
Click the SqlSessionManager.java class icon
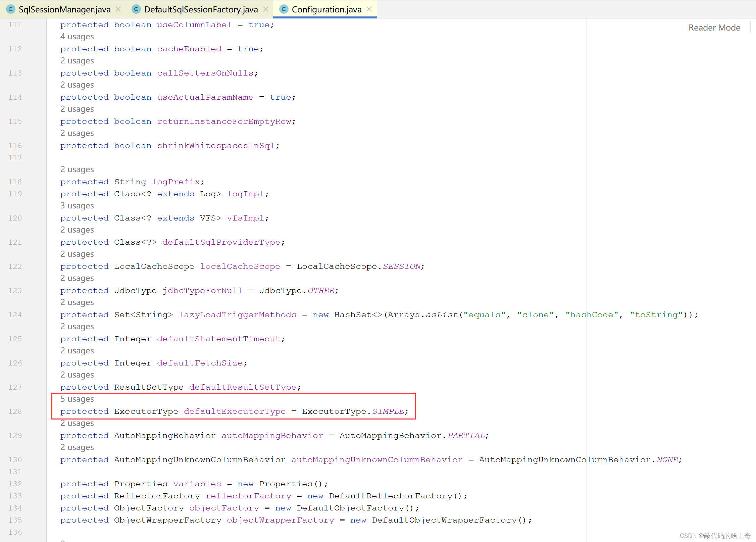11,9
